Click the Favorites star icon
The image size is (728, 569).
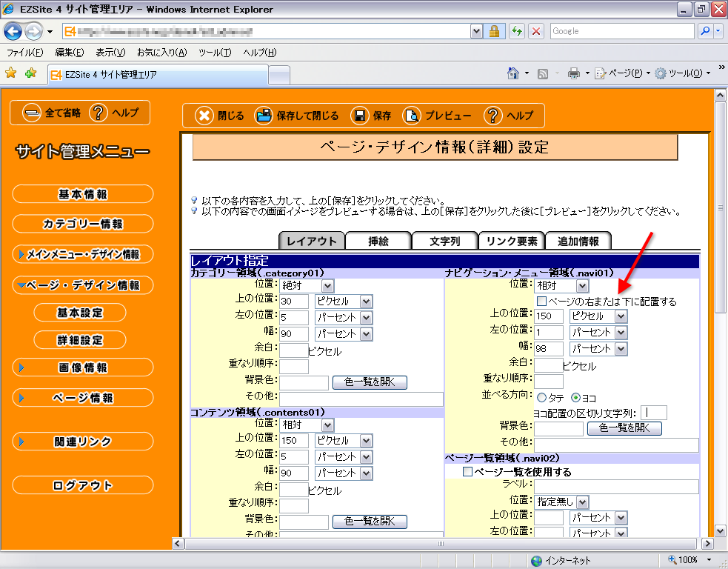(10, 73)
